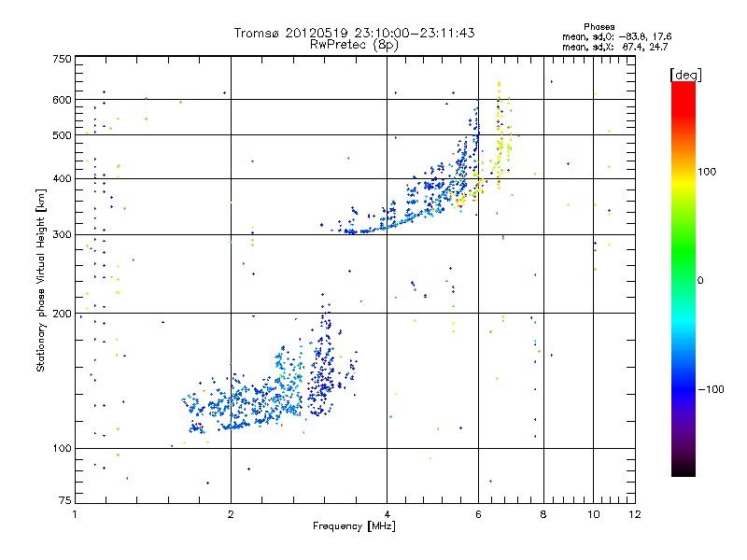This screenshot has height=560, width=747.
Task: Click the '4' x-axis label
Action: [x=387, y=514]
